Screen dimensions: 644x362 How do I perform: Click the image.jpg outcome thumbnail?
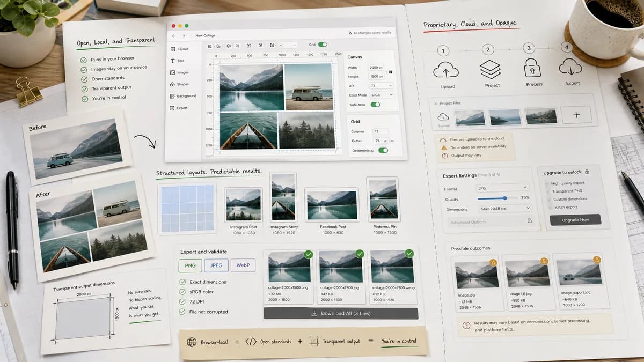(477, 275)
